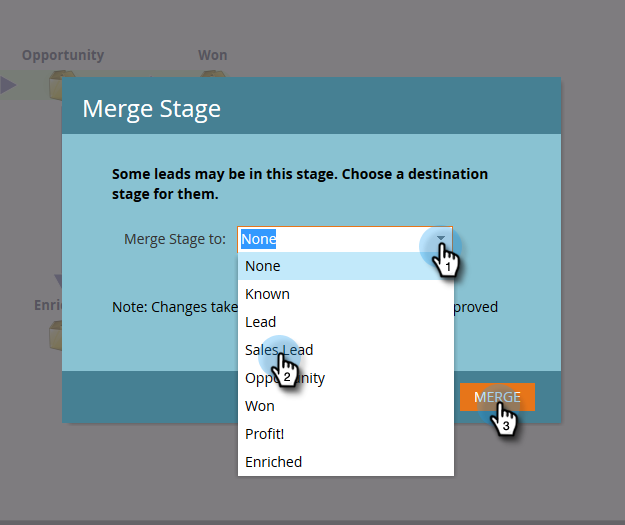625x525 pixels.
Task: Click the purple arrow before Opportunity stage
Action: (8, 85)
